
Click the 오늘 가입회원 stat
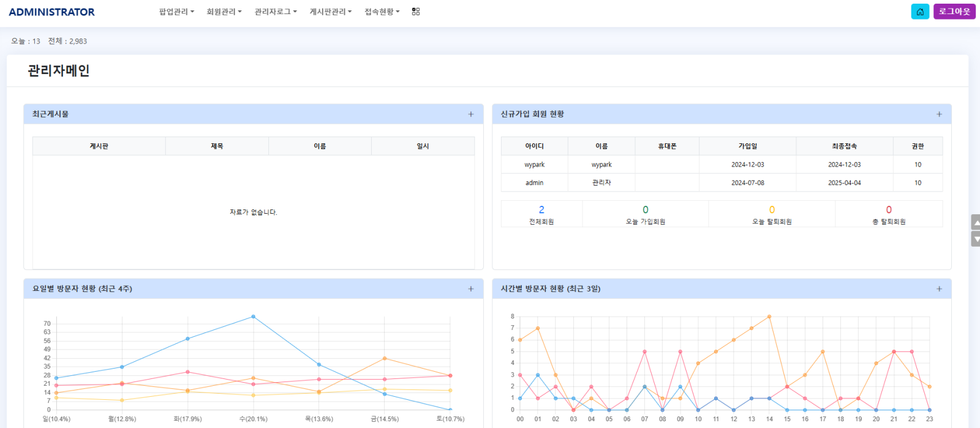coord(646,215)
